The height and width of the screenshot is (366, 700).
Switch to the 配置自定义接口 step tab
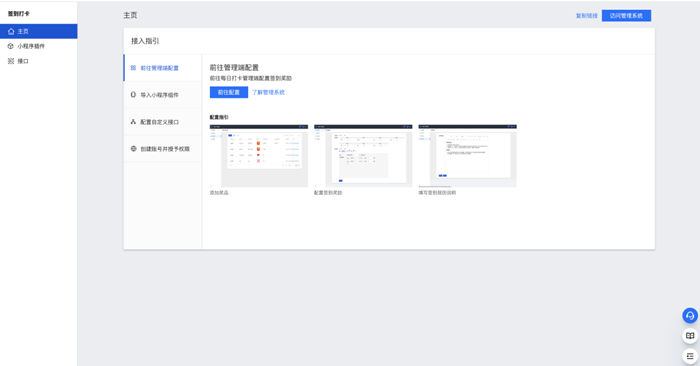tap(162, 122)
